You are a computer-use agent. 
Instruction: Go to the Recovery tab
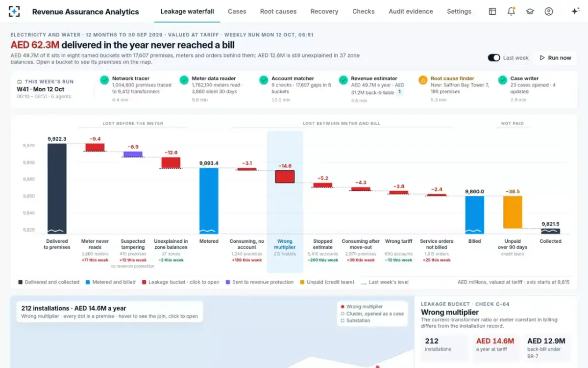click(x=324, y=11)
